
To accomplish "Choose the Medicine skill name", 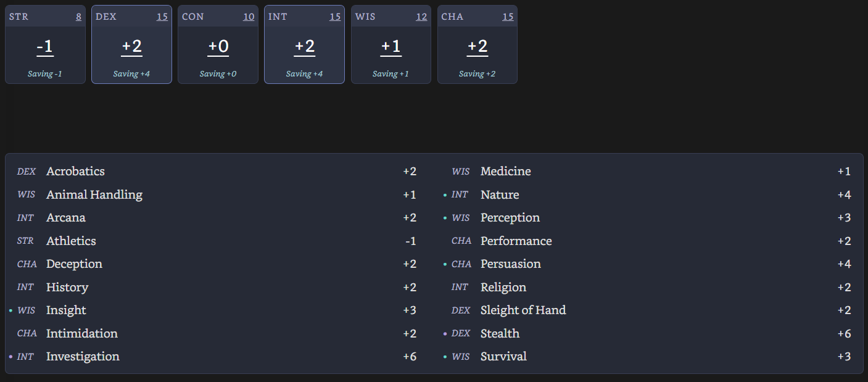I will (x=505, y=172).
